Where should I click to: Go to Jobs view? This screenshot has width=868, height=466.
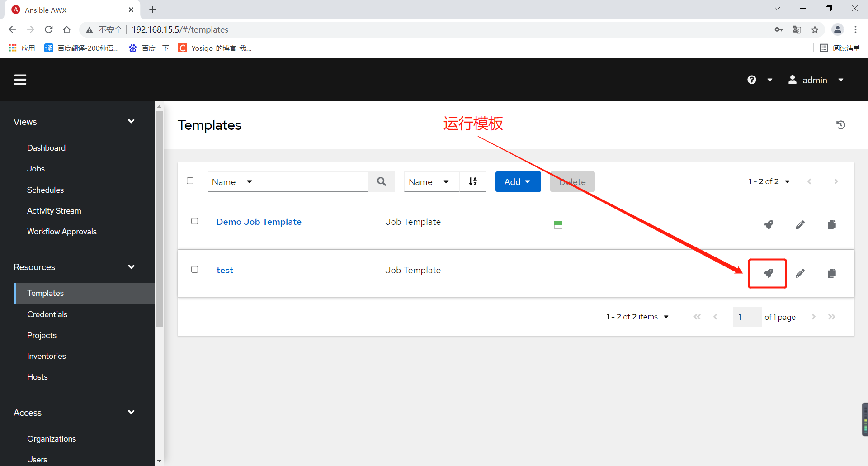tap(36, 169)
